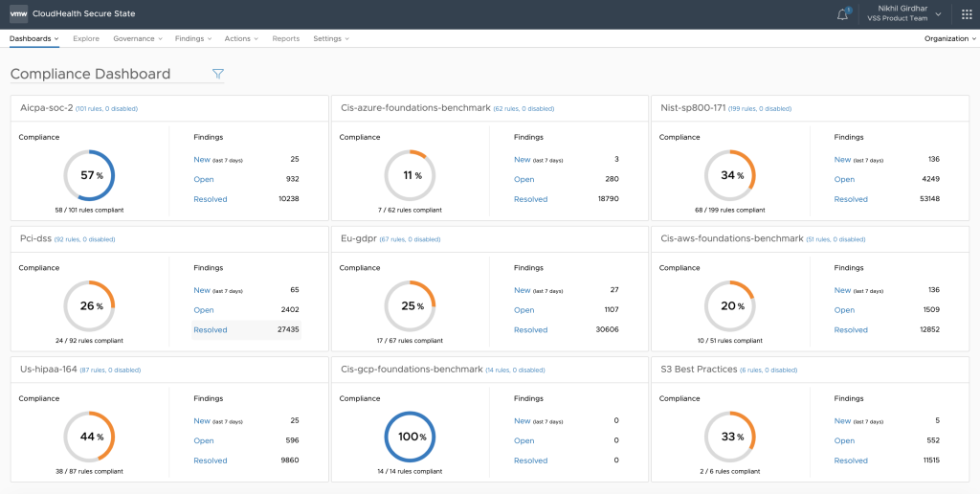Open the Organization dropdown
Viewport: 980px width, 494px height.
[949, 39]
